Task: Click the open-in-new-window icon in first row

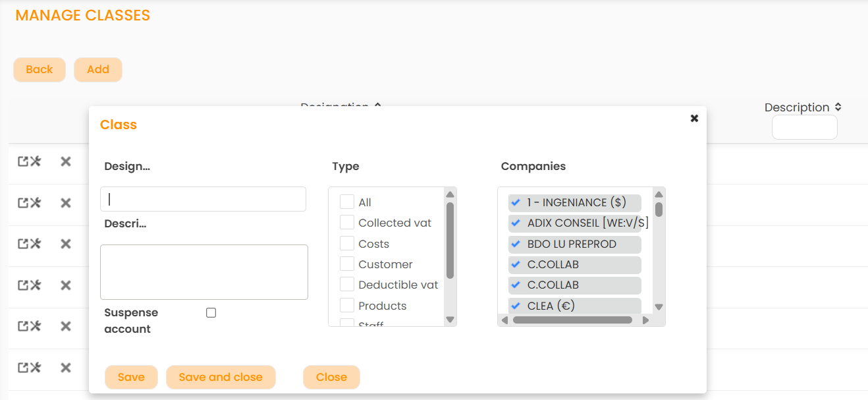Action: [x=22, y=161]
